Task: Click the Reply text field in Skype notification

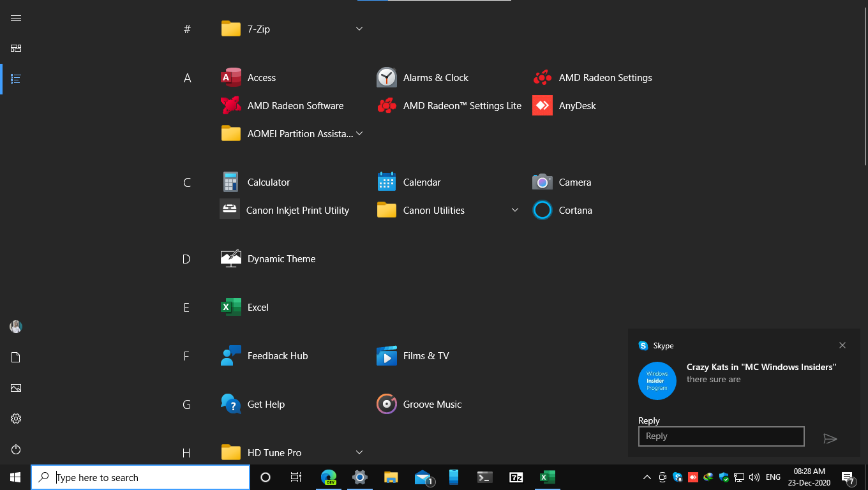Action: point(721,436)
